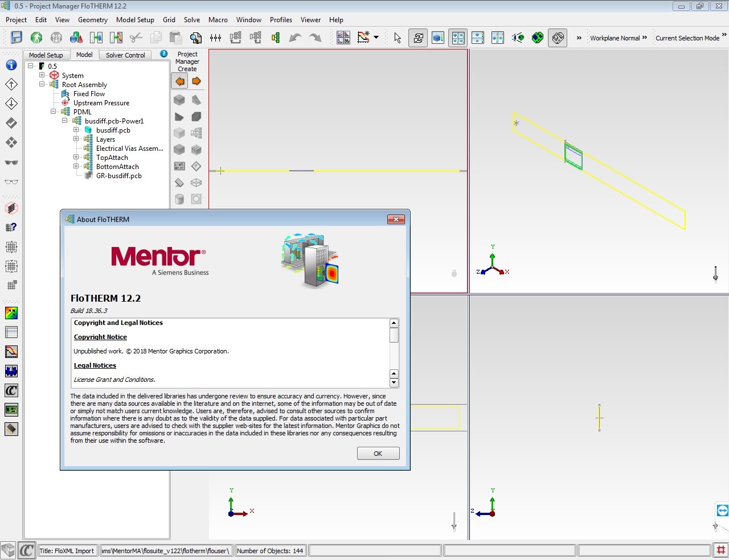
Task: Click the orange left arrow in create palette
Action: [x=180, y=81]
